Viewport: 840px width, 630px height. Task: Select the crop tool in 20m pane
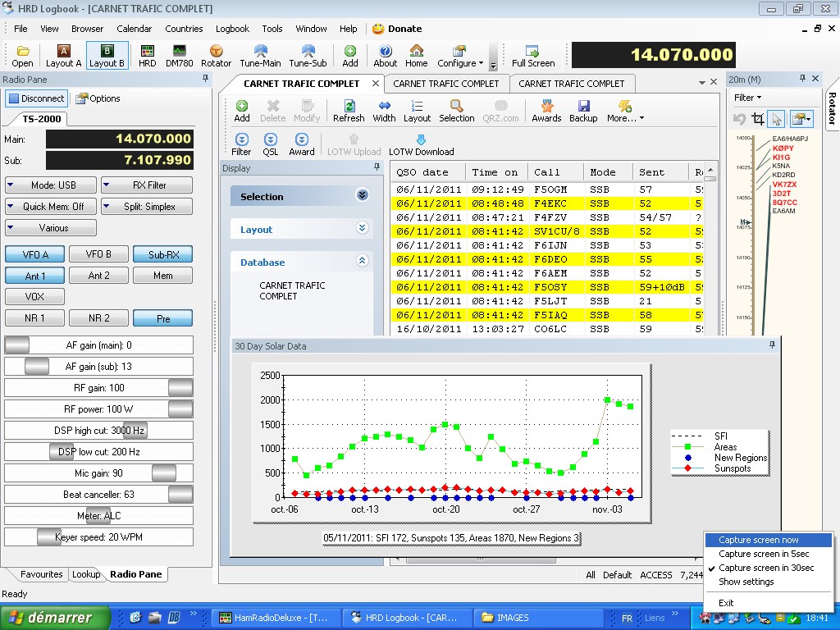757,118
